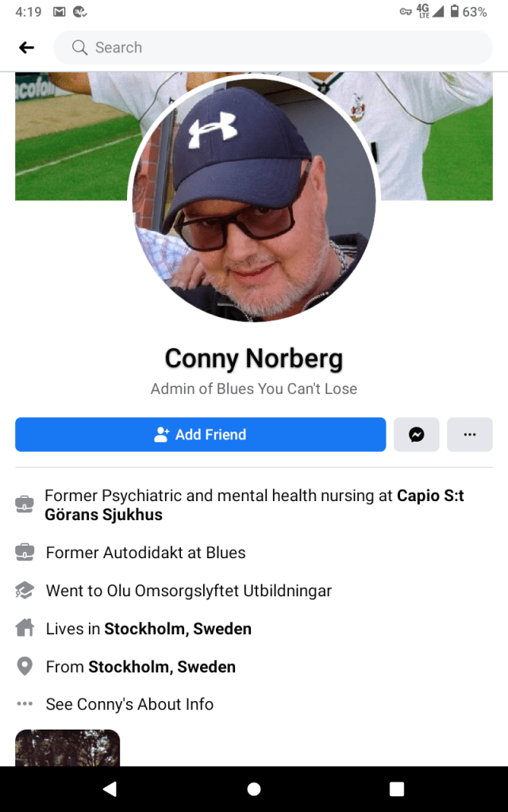Screen dimensions: 508x812
Task: Open Capio S:t Görans Sjukhus page link
Action: [x=254, y=505]
